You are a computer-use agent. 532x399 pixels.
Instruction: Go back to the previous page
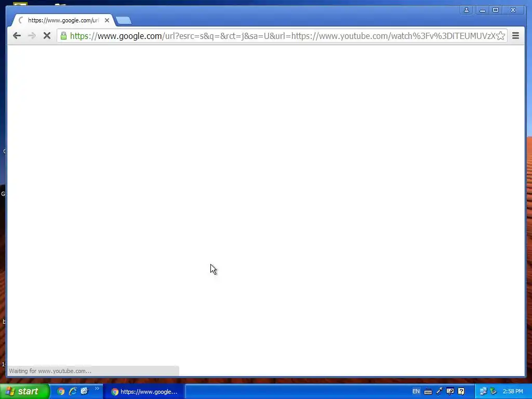(17, 36)
